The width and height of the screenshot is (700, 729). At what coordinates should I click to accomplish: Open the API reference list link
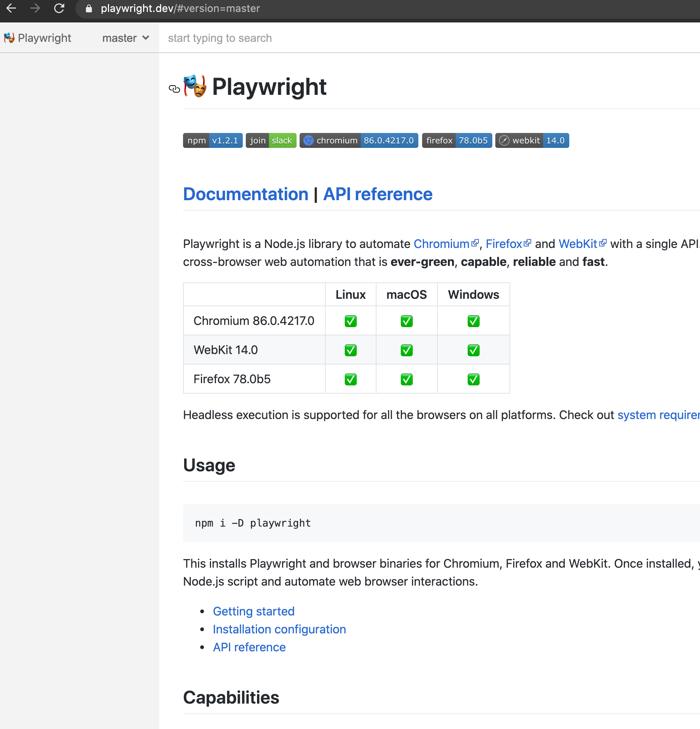(x=249, y=647)
